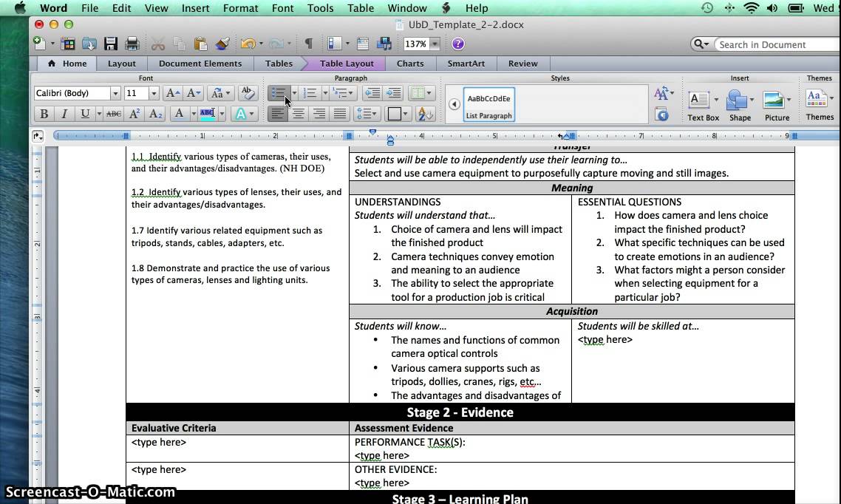Align text left
The width and height of the screenshot is (841, 504).
(x=277, y=114)
